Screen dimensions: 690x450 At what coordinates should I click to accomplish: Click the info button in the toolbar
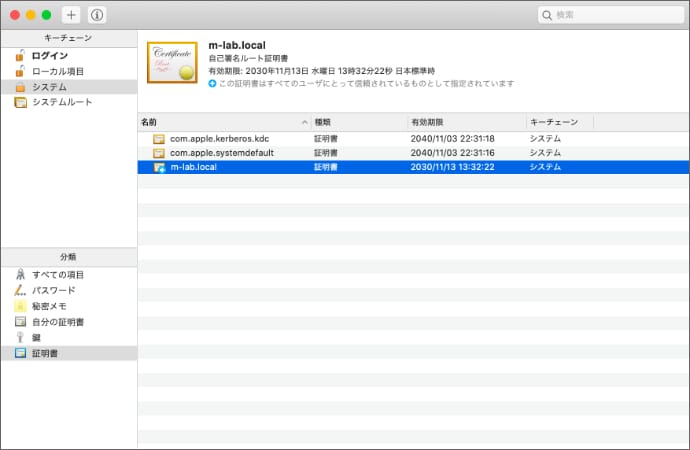tap(97, 15)
